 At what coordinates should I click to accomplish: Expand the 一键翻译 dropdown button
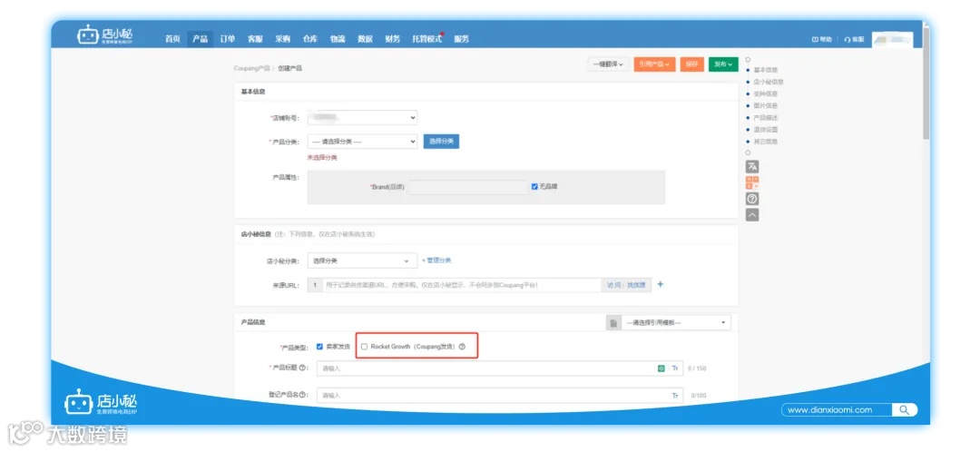[x=608, y=64]
